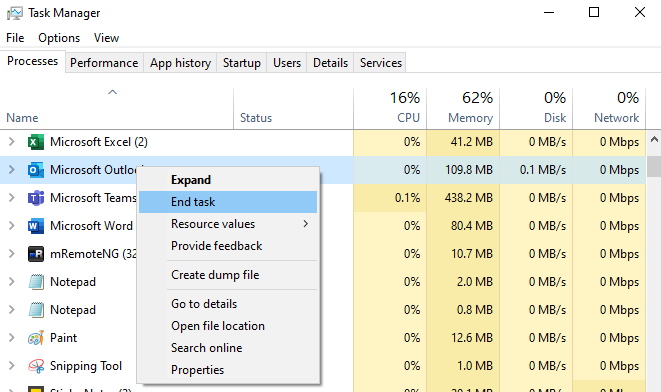Minimize the Task Manager window
661x392 pixels.
click(x=549, y=12)
